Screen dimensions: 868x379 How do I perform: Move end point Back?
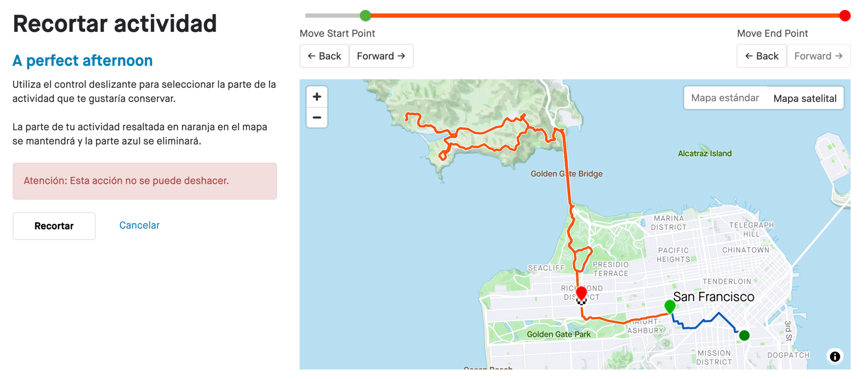point(761,56)
